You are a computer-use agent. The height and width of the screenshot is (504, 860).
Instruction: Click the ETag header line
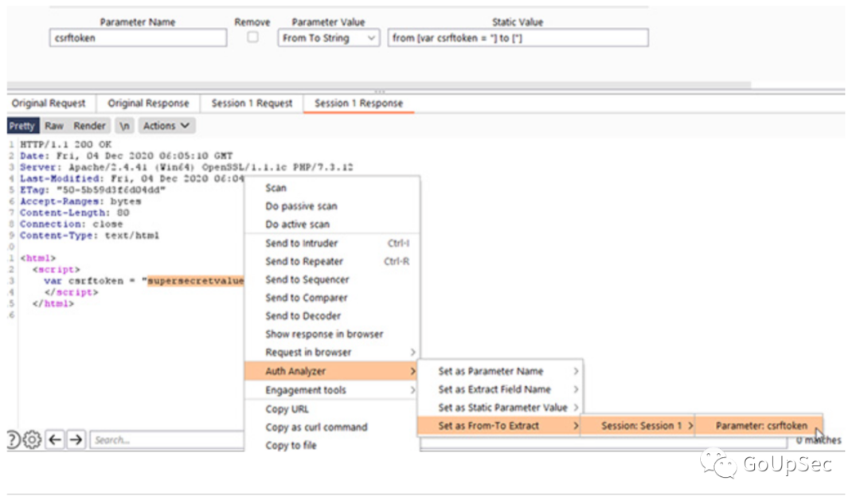point(92,190)
